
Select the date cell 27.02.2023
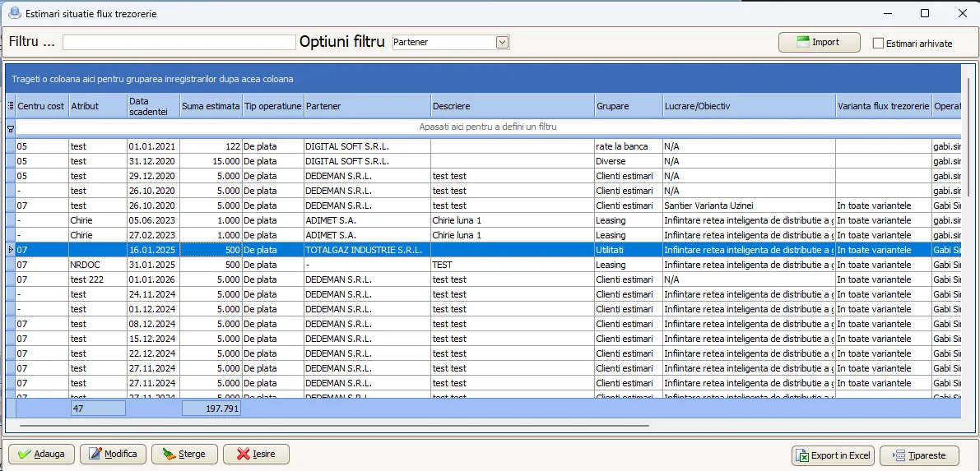point(153,235)
